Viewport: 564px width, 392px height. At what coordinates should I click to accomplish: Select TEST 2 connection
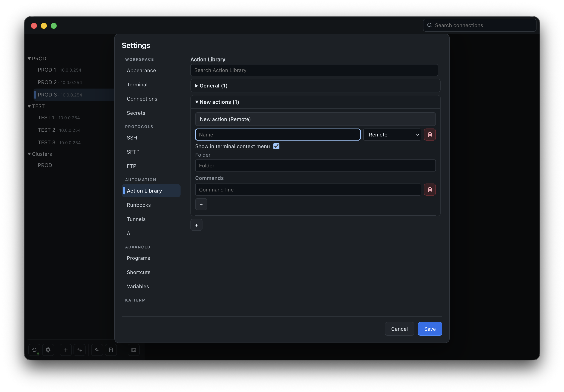point(74,130)
